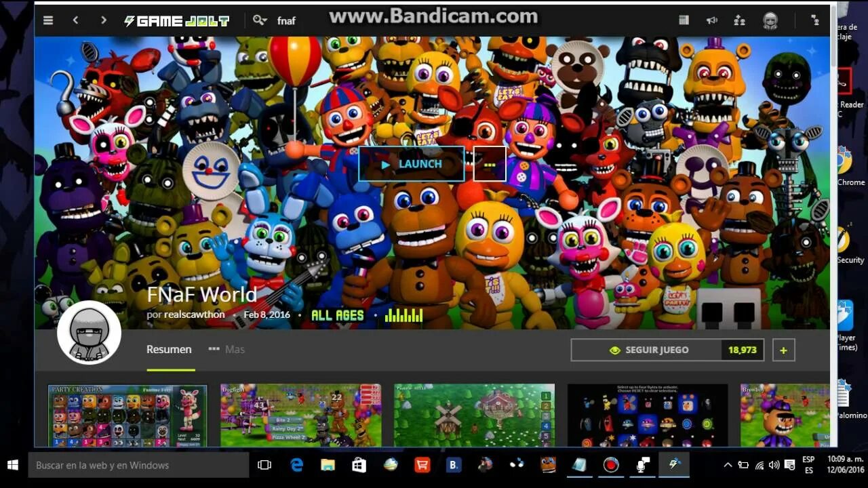Open Microsoft Edge from the taskbar
This screenshot has height=488, width=868.
pos(296,465)
